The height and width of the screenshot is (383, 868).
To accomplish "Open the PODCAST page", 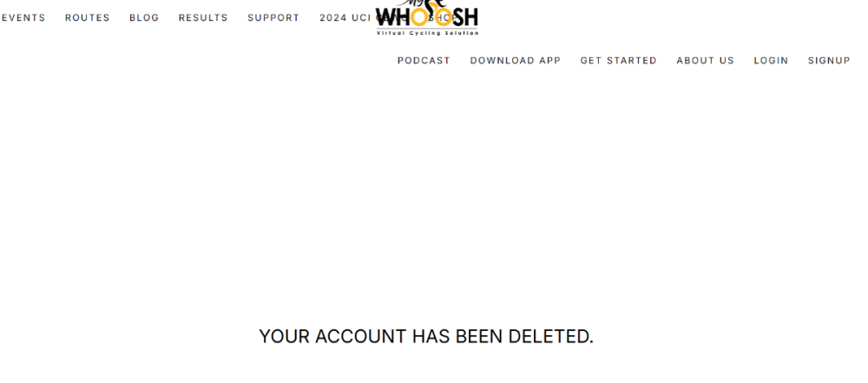I will click(x=424, y=61).
